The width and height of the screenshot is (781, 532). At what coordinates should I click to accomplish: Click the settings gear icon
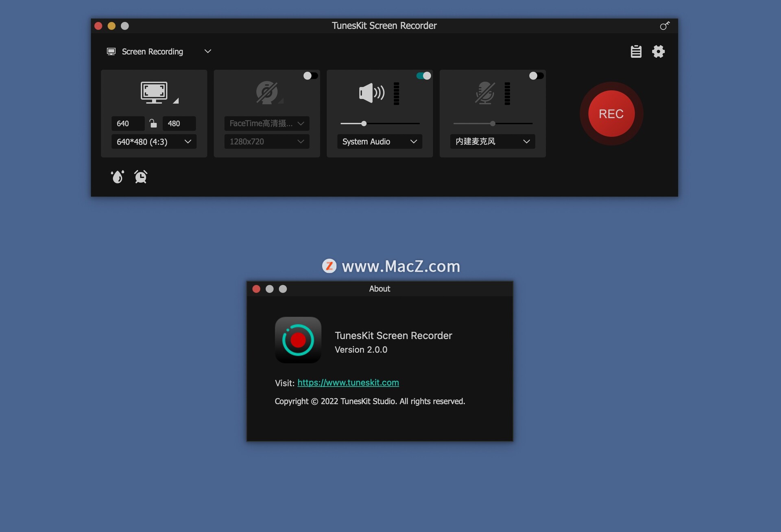pos(658,52)
